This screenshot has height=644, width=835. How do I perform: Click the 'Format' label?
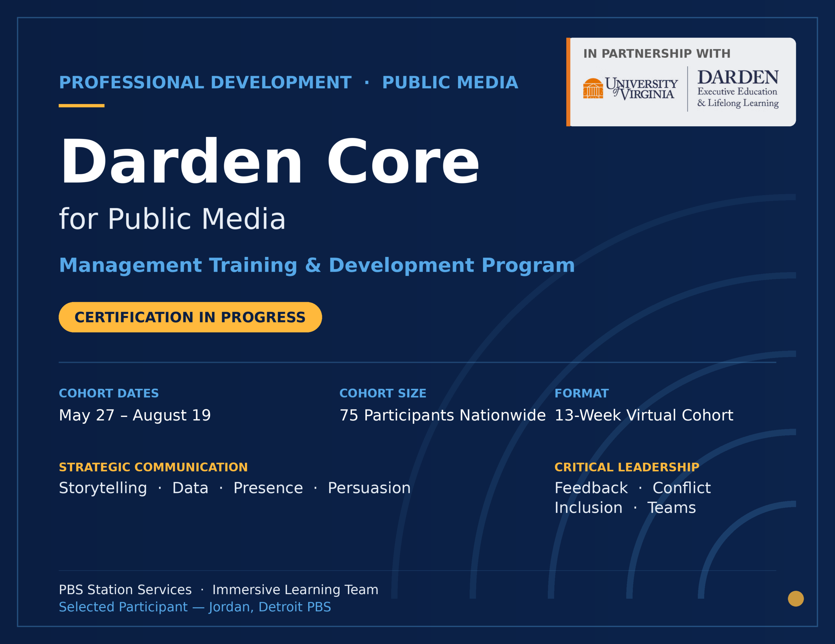click(582, 393)
